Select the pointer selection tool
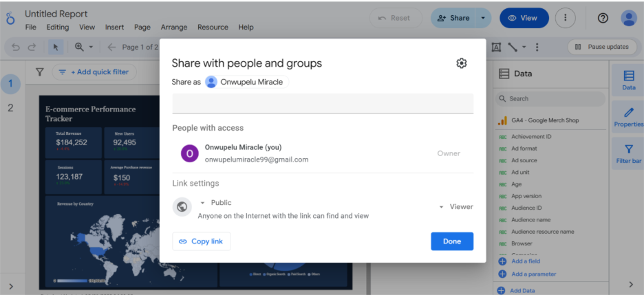 pyautogui.click(x=56, y=47)
